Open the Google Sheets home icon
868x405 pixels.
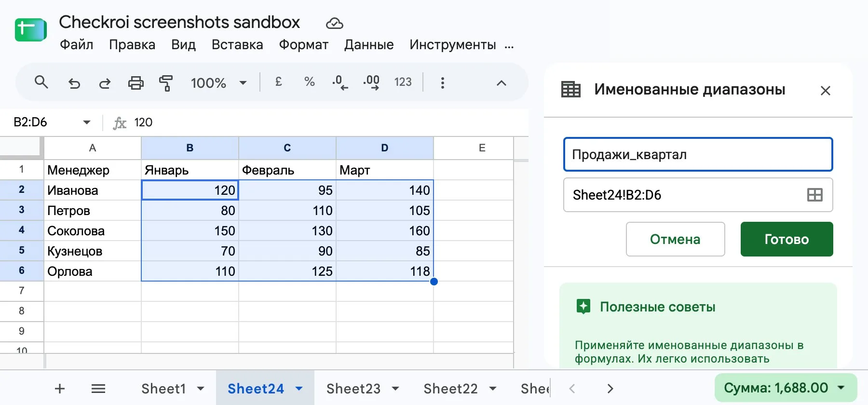pyautogui.click(x=30, y=30)
